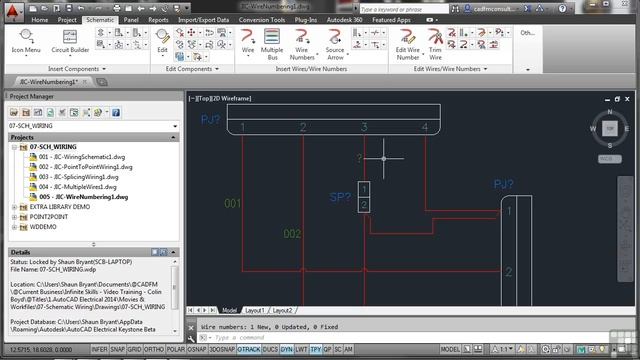The image size is (640, 360).
Task: Open the Autodesk 360 ribbon tab
Action: click(x=344, y=20)
